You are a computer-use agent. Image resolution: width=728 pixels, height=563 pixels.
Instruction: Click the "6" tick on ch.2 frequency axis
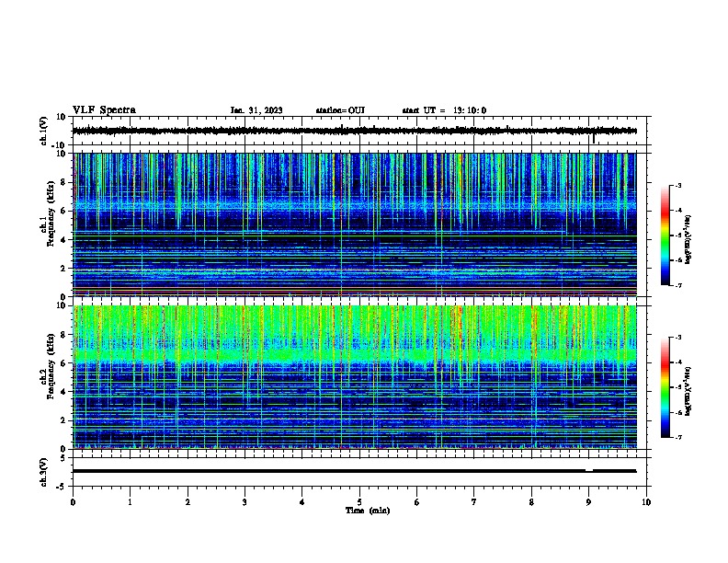coord(64,363)
